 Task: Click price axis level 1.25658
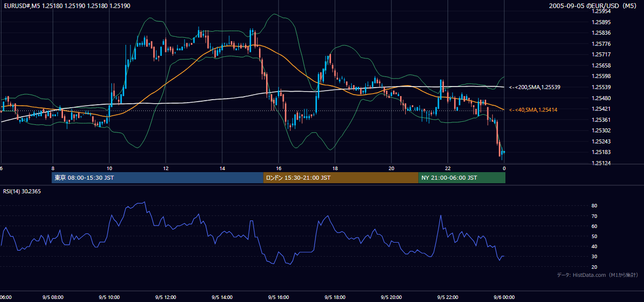601,65
